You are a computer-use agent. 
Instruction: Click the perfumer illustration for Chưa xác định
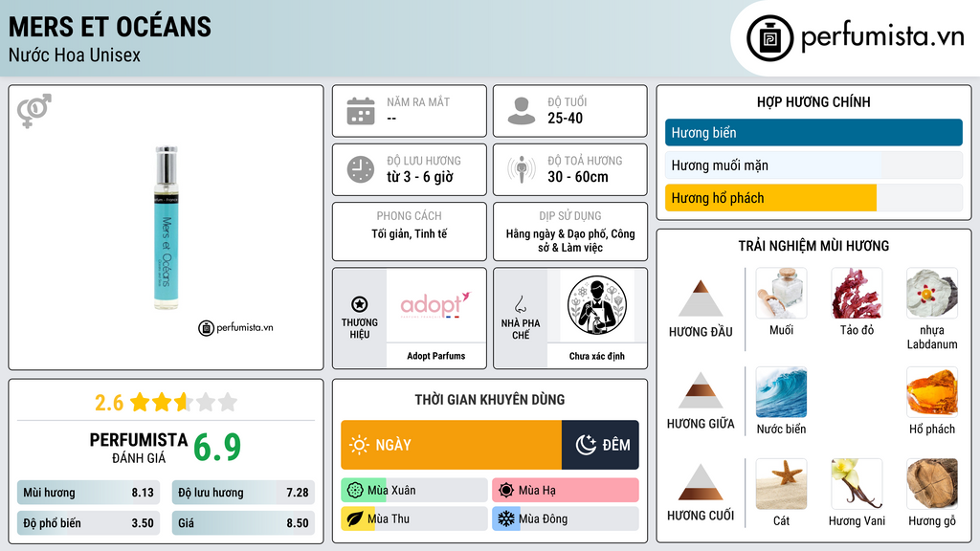(x=597, y=305)
